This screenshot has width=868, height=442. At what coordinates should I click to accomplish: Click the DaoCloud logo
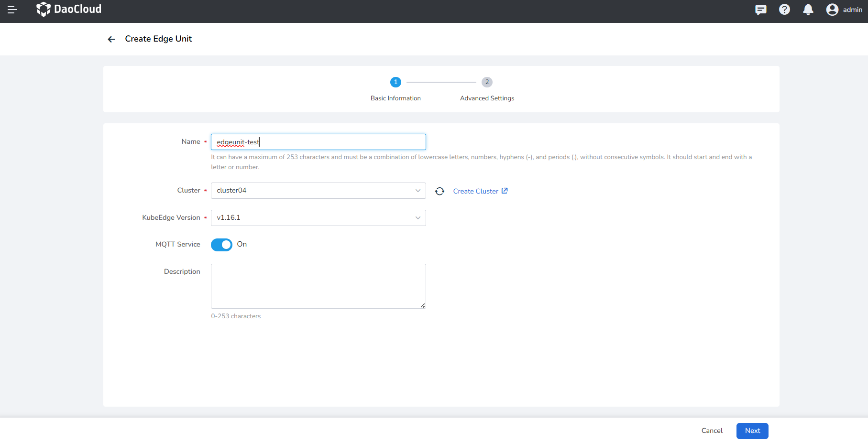[69, 10]
